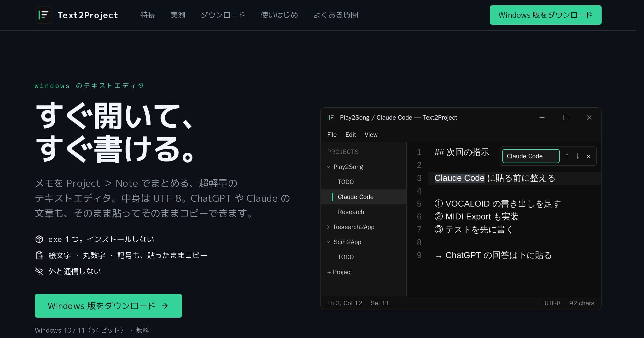Go to next match with down arrow
The image size is (644, 338).
pos(577,156)
